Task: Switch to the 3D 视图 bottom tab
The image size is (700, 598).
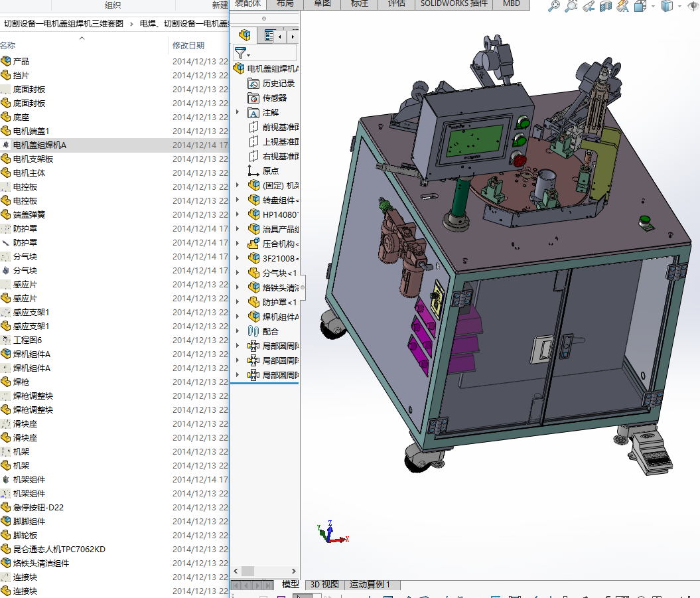Action: [x=324, y=585]
